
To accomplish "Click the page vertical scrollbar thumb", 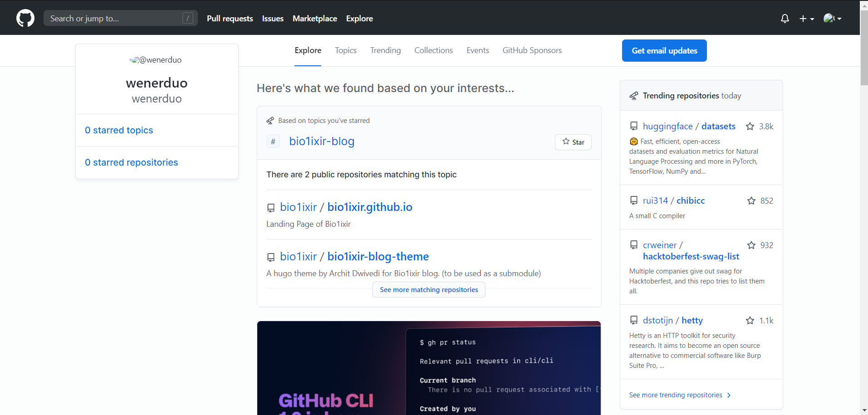I will (x=864, y=48).
